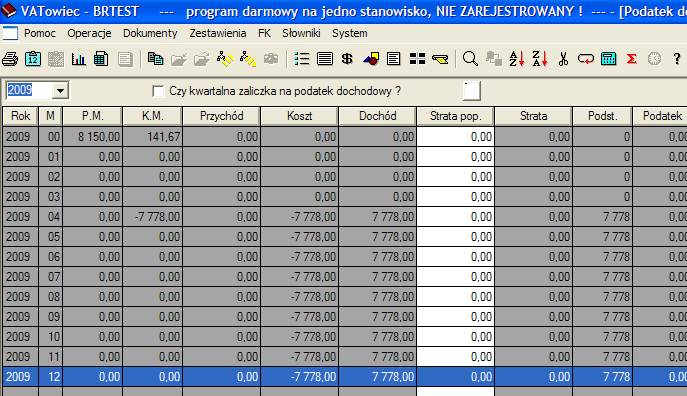
Task: Open the Zestawienia menu
Action: click(217, 33)
